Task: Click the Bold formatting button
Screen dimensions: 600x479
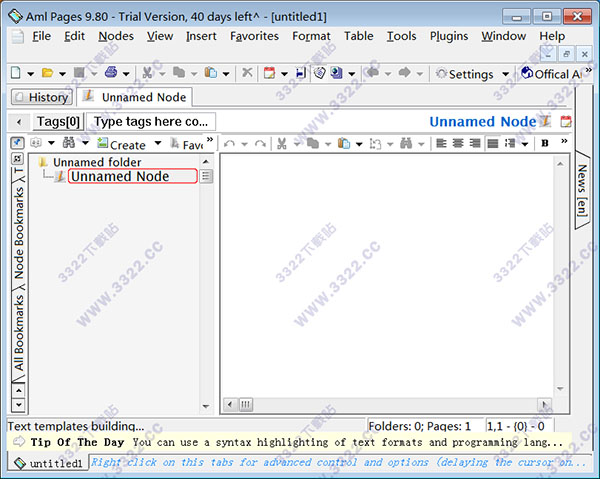Action: (545, 144)
